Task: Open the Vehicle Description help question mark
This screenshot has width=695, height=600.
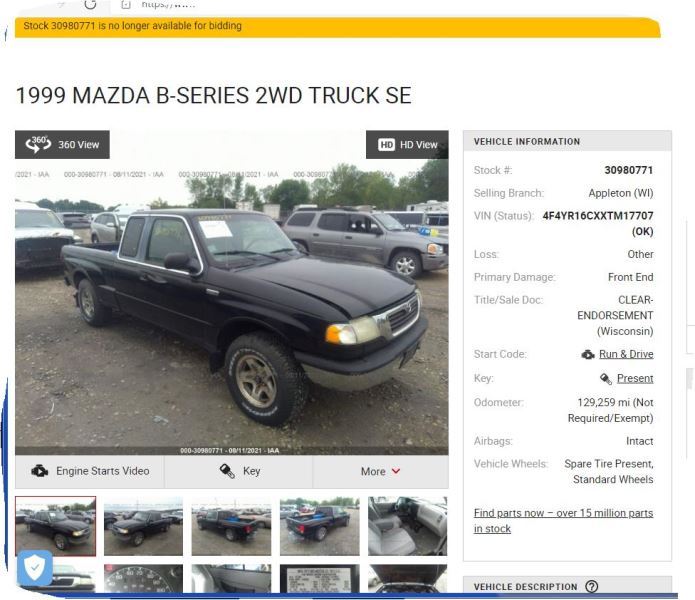Action: pyautogui.click(x=591, y=586)
